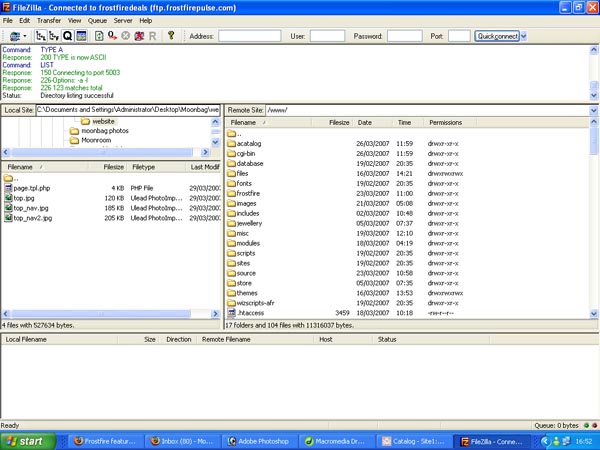Toggle the local directory tree view icon
600x450 pixels.
click(x=41, y=35)
